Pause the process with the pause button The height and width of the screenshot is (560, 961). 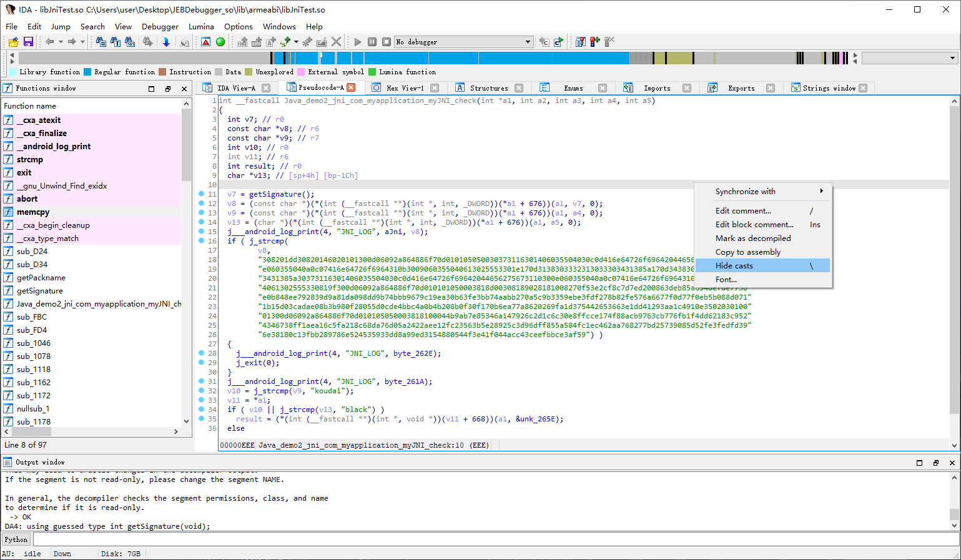[x=372, y=42]
